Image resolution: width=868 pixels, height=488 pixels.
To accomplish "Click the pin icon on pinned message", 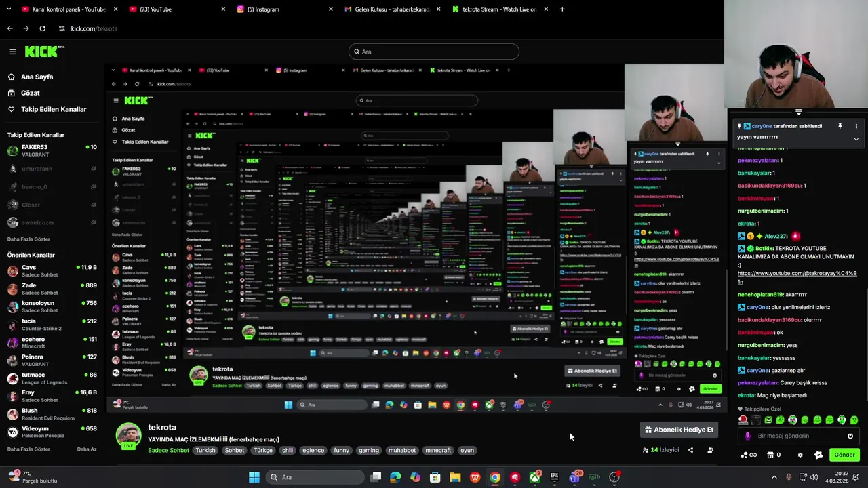I will click(x=840, y=126).
